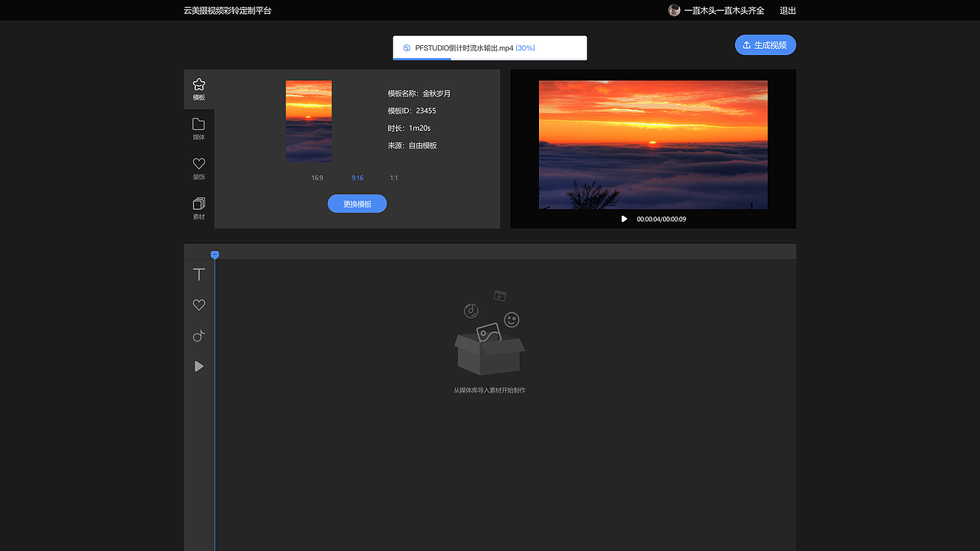Click the 更换模板 change template button

tap(358, 204)
